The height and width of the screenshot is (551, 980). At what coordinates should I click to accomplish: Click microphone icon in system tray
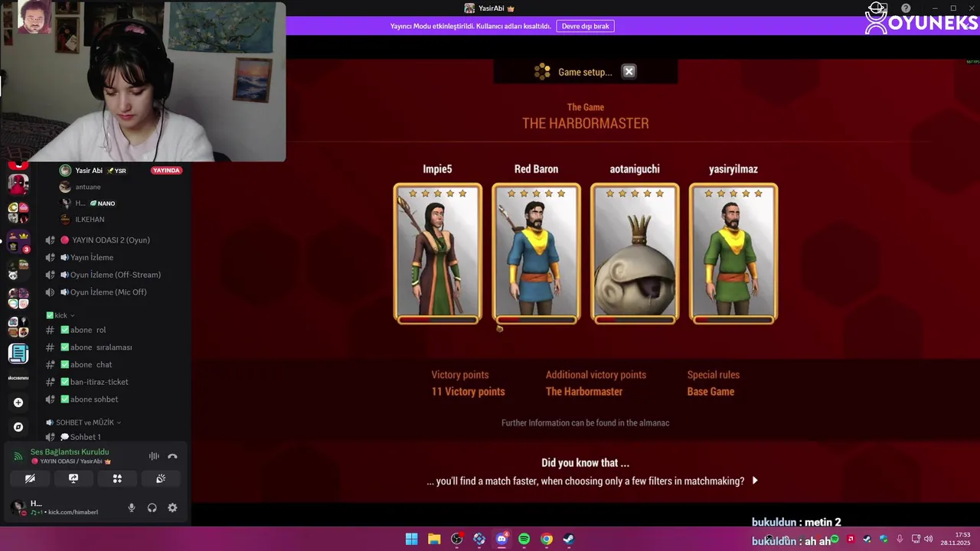900,539
